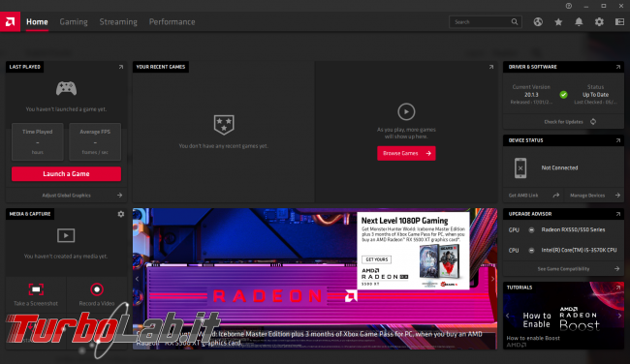The image size is (630, 364).
Task: Open See Game Compatibility link
Action: [x=563, y=269]
